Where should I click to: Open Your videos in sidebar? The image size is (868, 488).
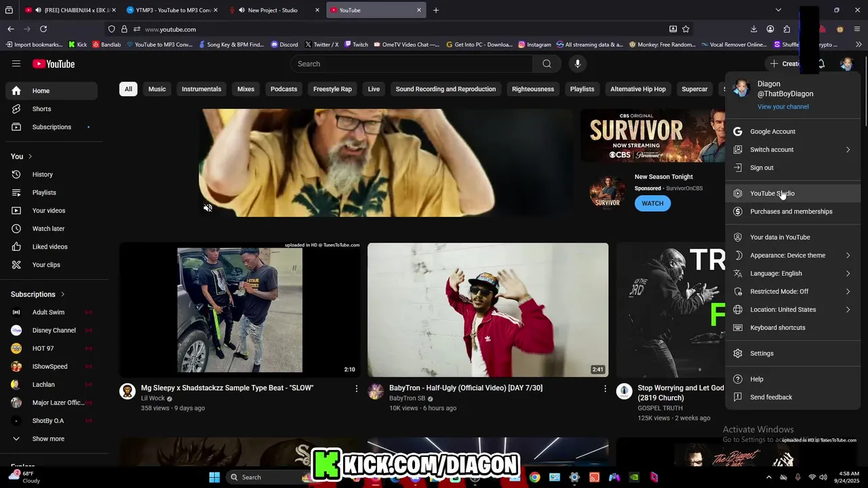point(52,211)
